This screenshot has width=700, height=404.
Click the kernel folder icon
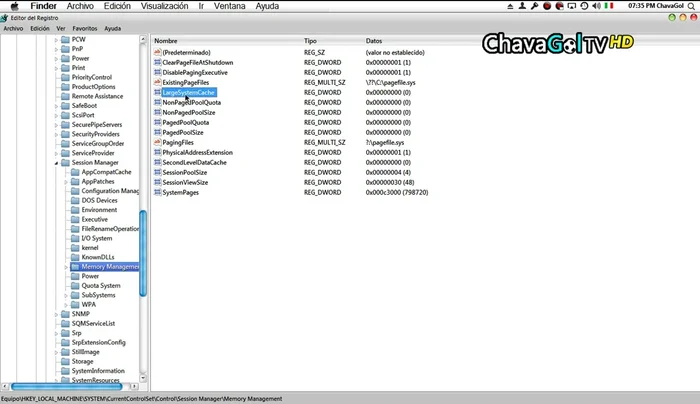(x=75, y=247)
